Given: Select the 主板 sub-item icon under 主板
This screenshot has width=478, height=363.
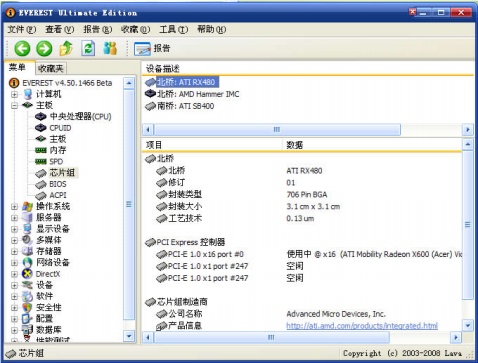Looking at the screenshot, I should coord(41,139).
